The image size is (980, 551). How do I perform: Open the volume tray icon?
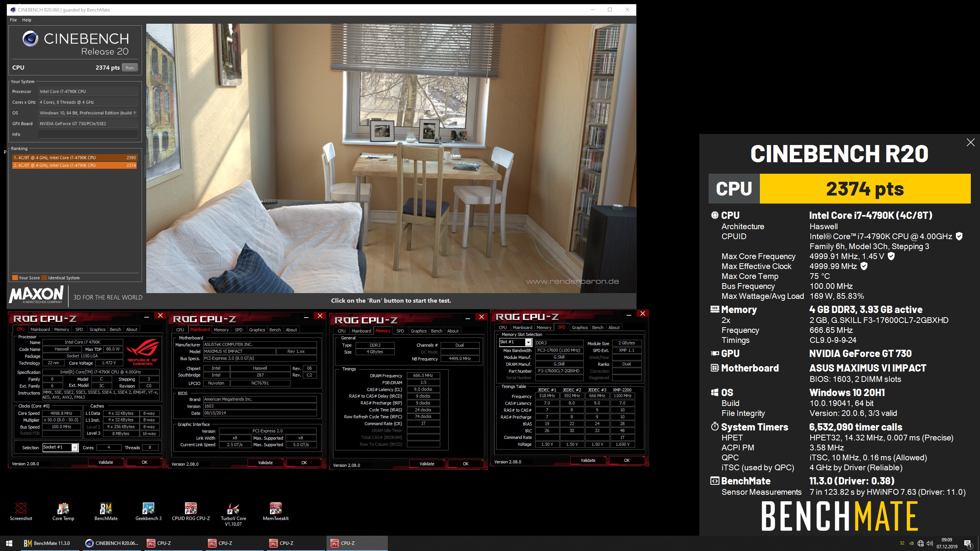click(929, 543)
